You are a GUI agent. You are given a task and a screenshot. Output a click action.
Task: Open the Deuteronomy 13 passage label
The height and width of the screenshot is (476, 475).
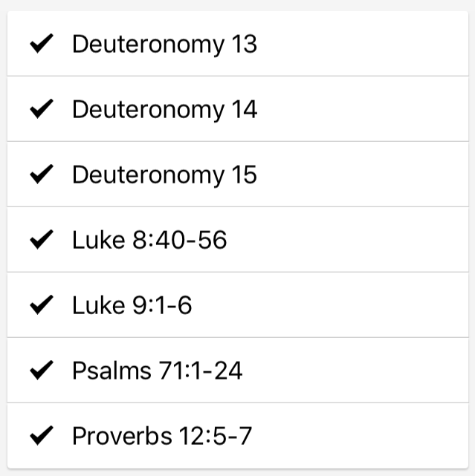coord(164,45)
